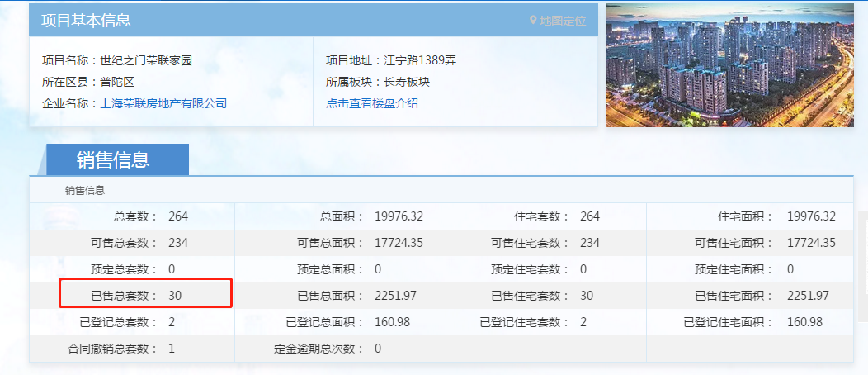Click the map pin location icon
This screenshot has height=375, width=868.
click(x=533, y=21)
